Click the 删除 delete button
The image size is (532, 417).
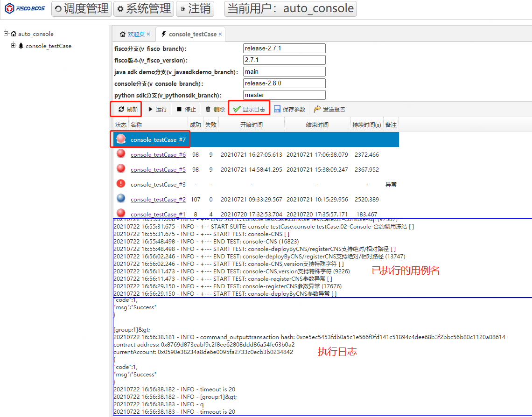[x=215, y=109]
